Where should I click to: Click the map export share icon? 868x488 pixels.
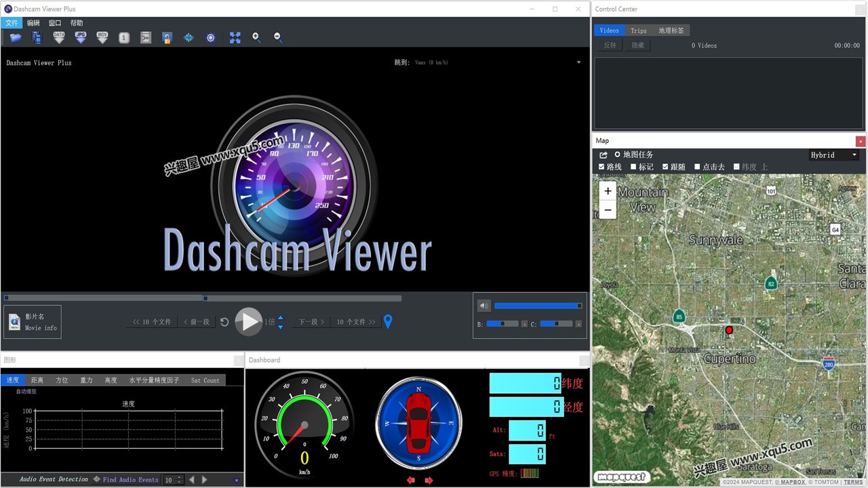(604, 155)
